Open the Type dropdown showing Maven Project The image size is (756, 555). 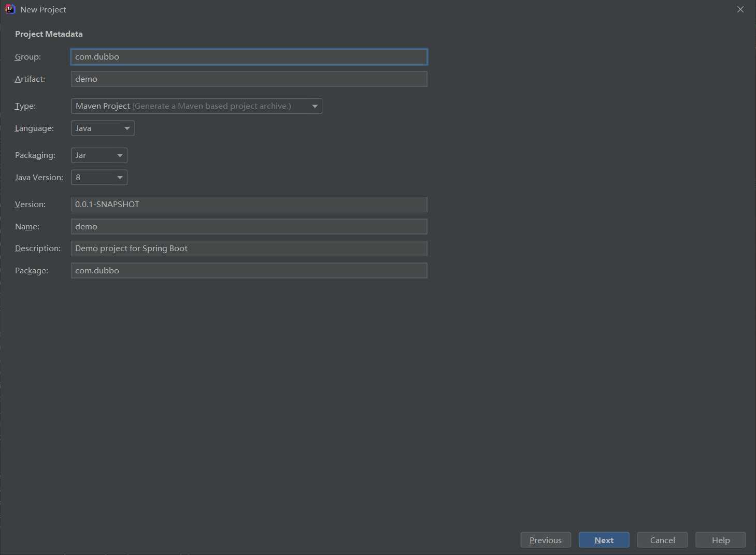(x=196, y=106)
